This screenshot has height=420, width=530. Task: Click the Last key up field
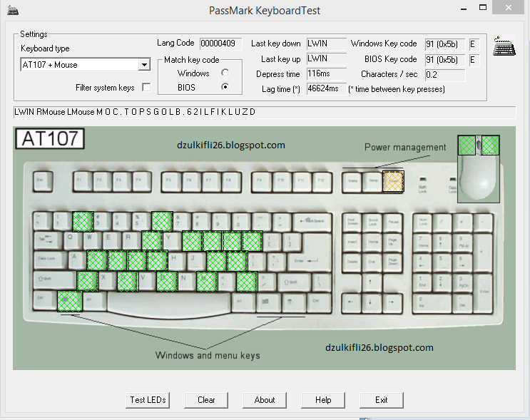tap(327, 58)
